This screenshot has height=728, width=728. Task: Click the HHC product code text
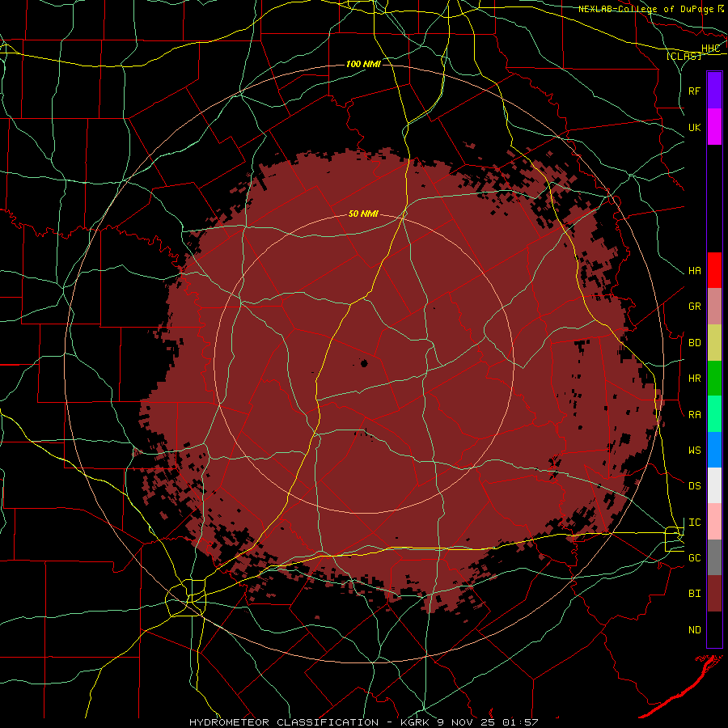tap(710, 49)
